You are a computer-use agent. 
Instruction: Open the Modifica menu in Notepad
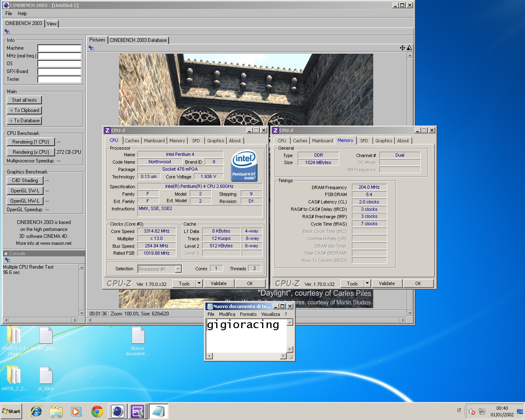(x=227, y=314)
